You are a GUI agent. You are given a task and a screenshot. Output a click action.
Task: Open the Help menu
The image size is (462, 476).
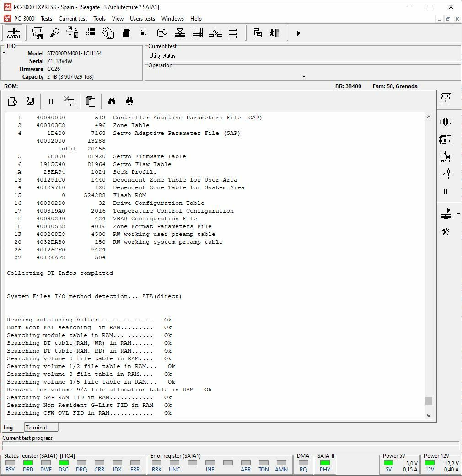[x=196, y=18]
